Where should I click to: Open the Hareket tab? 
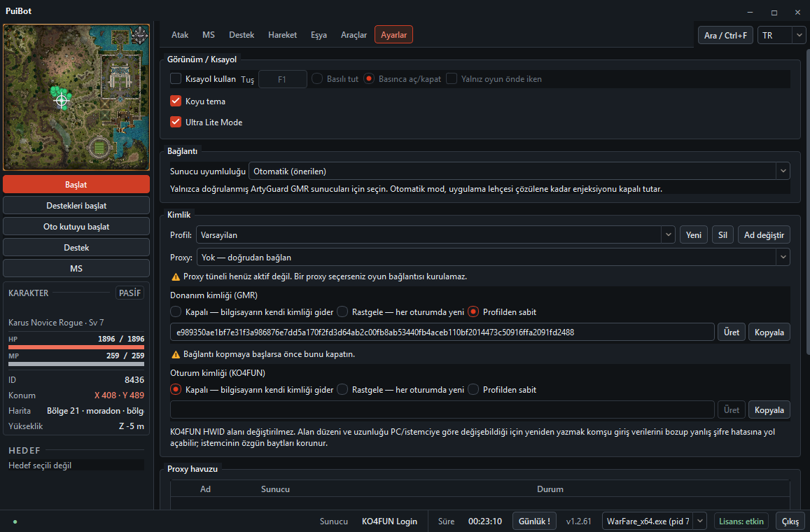click(x=283, y=34)
